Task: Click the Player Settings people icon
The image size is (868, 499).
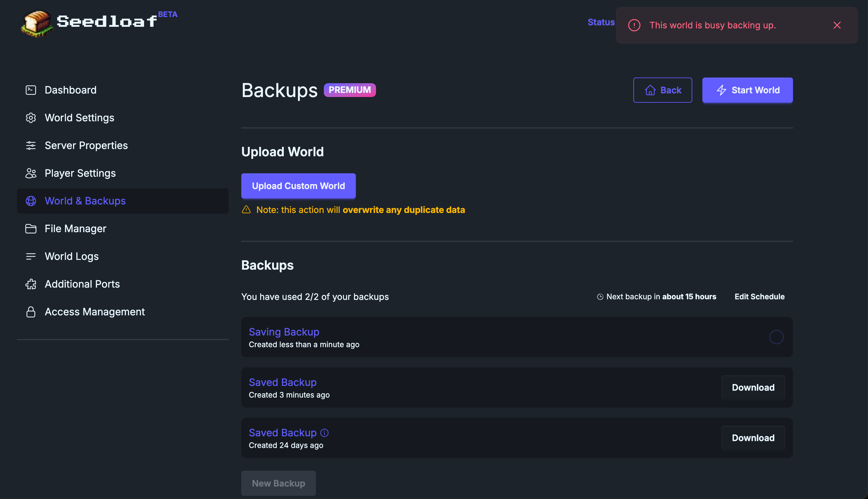Action: (x=31, y=173)
